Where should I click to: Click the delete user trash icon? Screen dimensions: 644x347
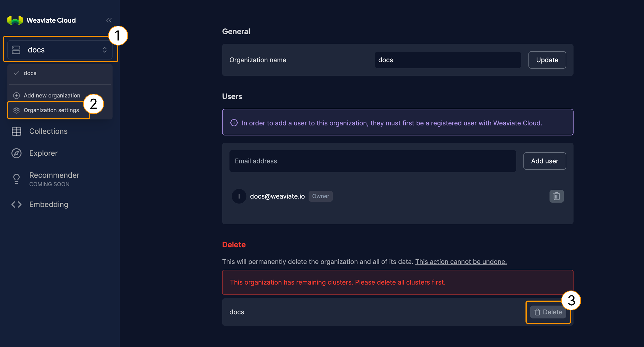coord(557,196)
